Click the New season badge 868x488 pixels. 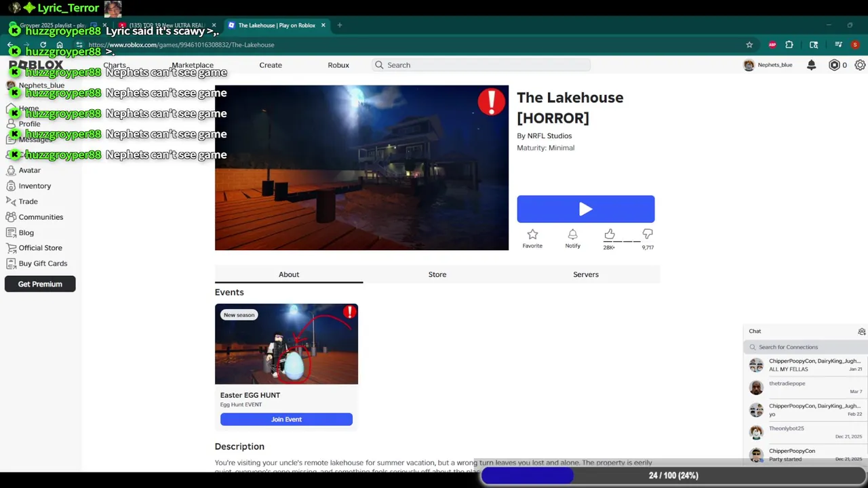[239, 315]
